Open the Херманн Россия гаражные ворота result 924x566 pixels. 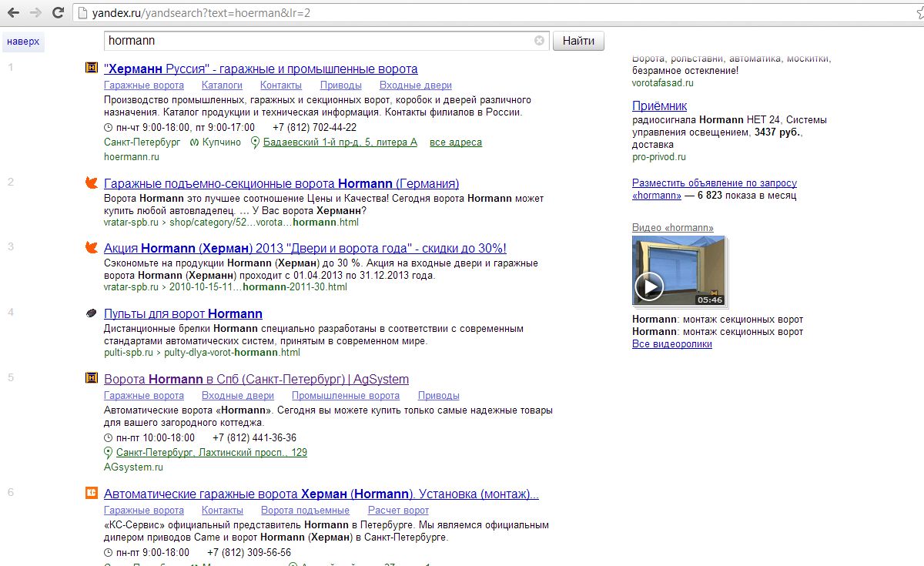[x=261, y=69]
